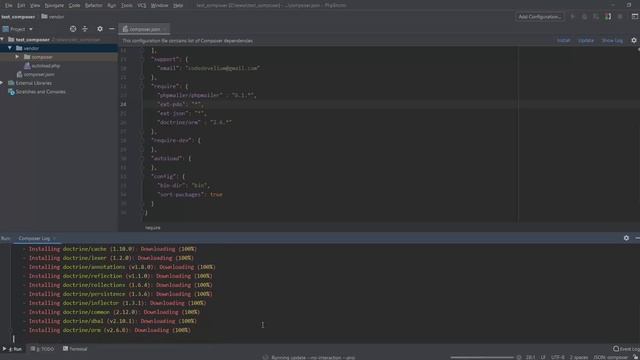
Task: Click the Run with Coverage toolbar icon
Action: [x=596, y=17]
